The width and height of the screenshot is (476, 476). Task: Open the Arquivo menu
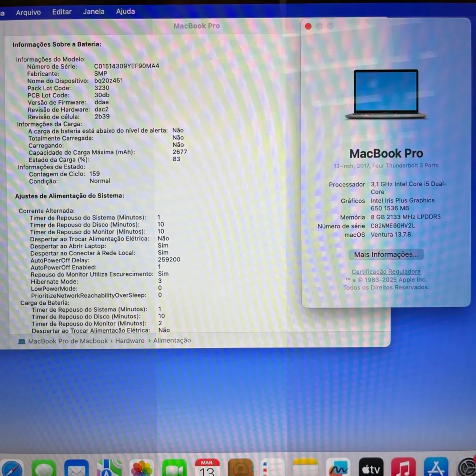[28, 12]
